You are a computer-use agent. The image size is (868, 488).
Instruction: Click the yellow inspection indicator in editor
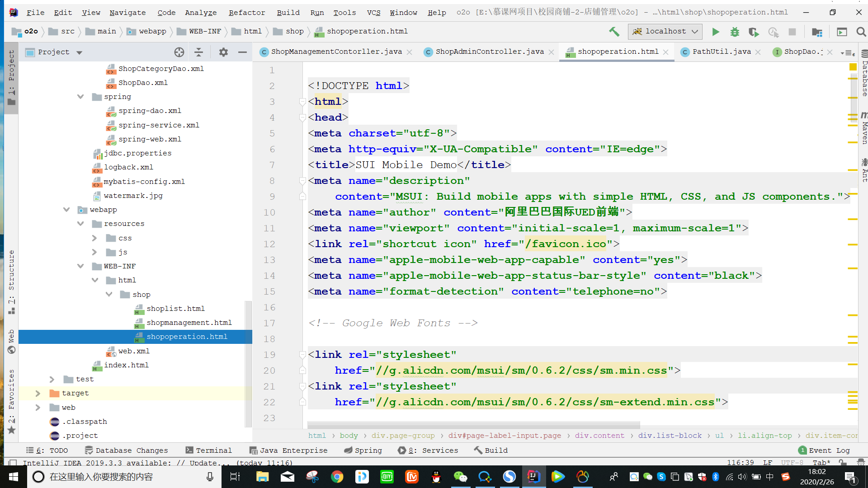pyautogui.click(x=853, y=67)
